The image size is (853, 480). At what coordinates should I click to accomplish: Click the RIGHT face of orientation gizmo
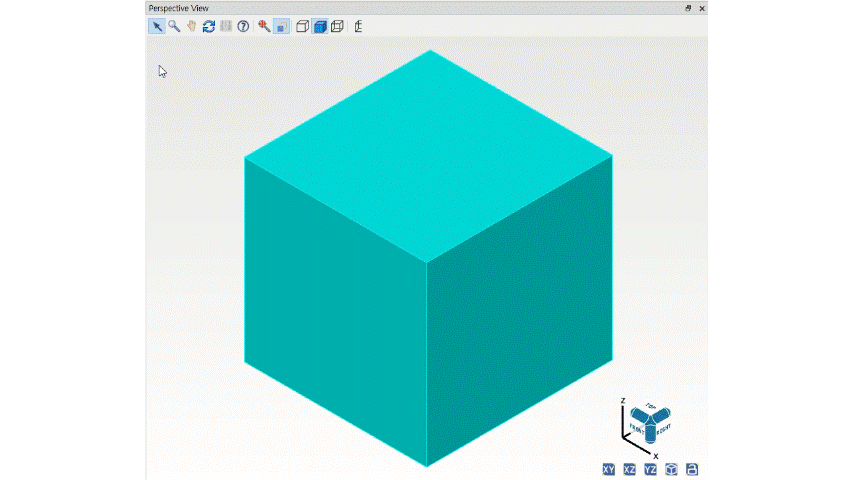[x=664, y=429]
